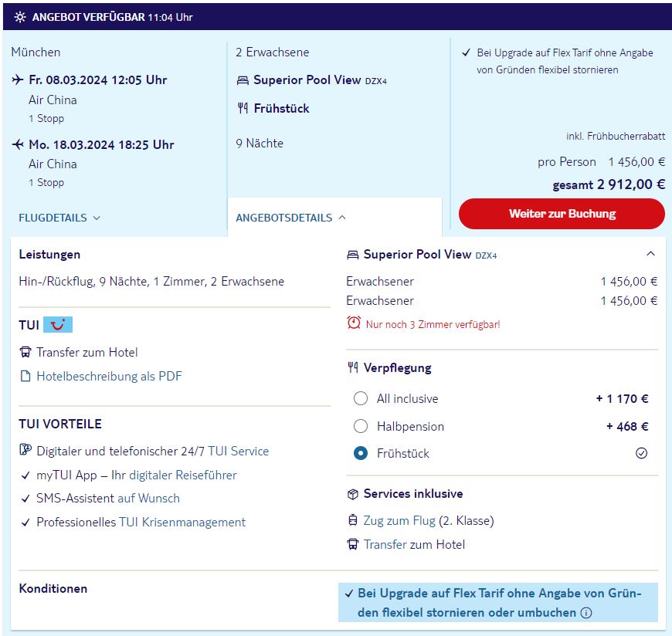
Task: Click the '+ 1 170 €' All inclusive surcharge
Action: (622, 399)
